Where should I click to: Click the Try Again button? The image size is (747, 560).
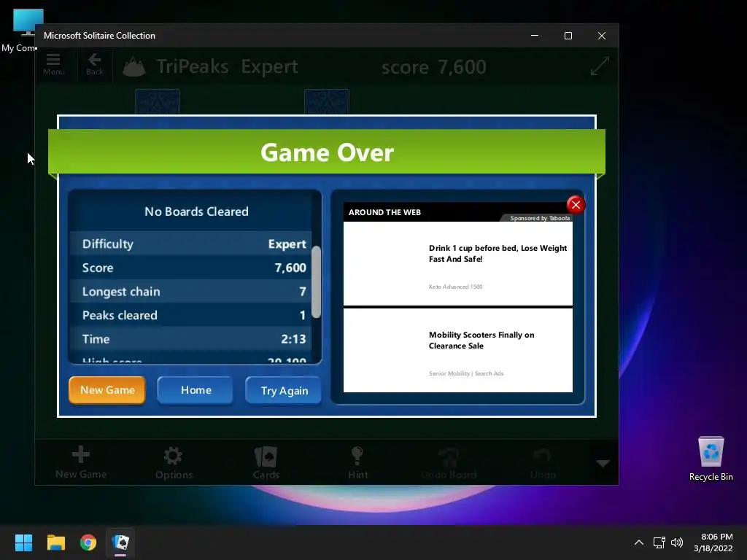pyautogui.click(x=284, y=391)
